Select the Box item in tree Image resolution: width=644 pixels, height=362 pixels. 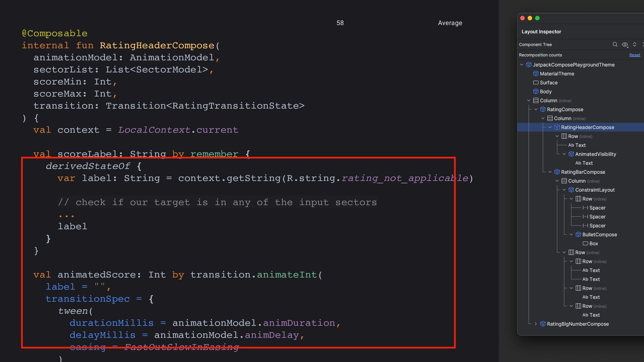[593, 244]
